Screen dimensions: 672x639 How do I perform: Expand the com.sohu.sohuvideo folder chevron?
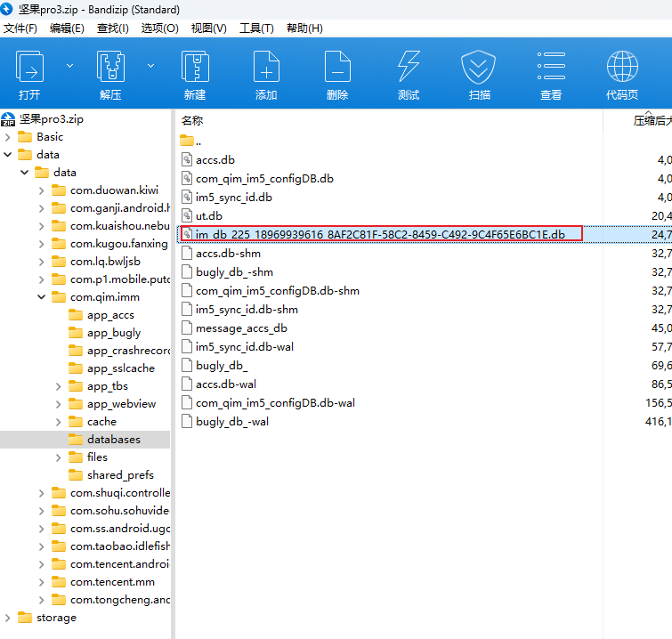(x=41, y=511)
